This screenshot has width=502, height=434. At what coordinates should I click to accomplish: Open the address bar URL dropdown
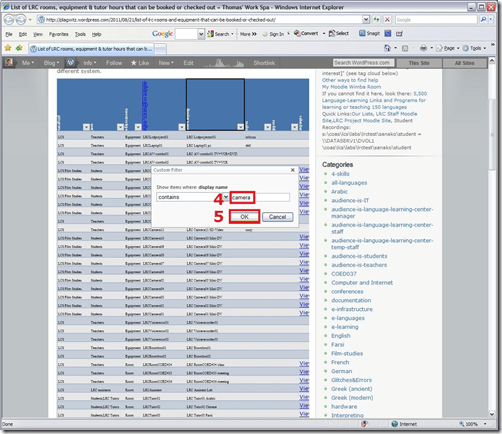(366, 20)
